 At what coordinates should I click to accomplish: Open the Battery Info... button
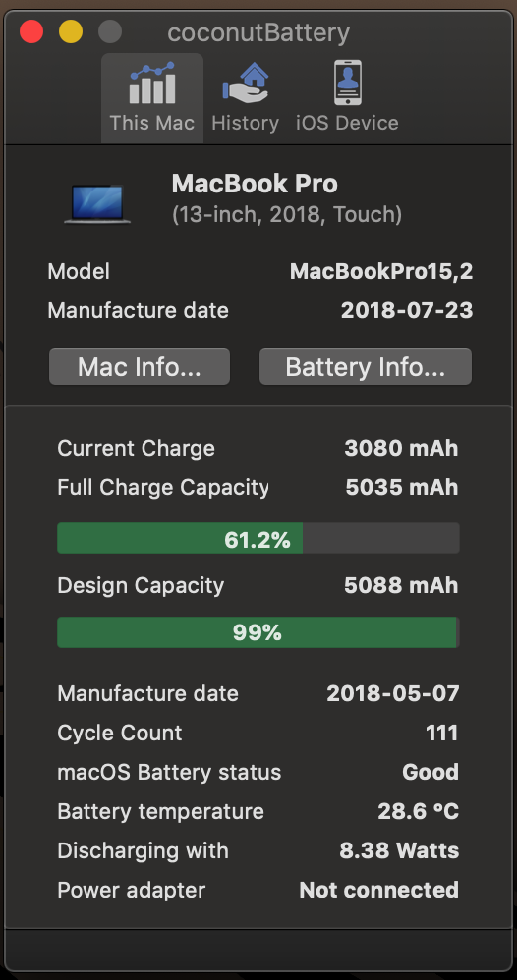(366, 367)
